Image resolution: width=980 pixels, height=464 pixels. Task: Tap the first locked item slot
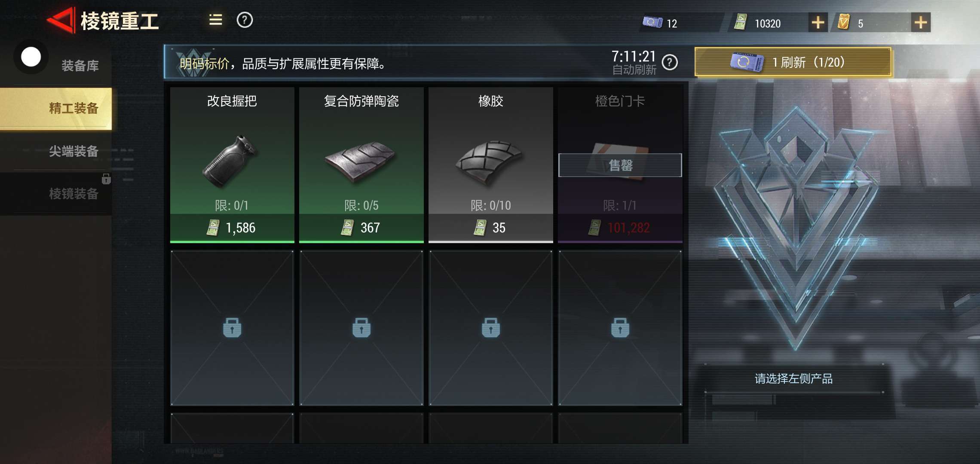pyautogui.click(x=232, y=328)
